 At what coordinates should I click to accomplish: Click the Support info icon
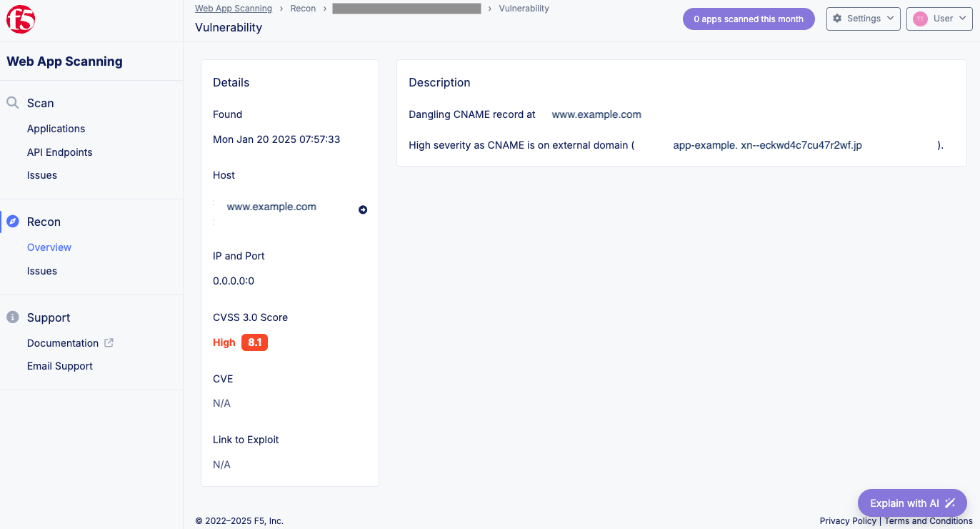(x=13, y=317)
